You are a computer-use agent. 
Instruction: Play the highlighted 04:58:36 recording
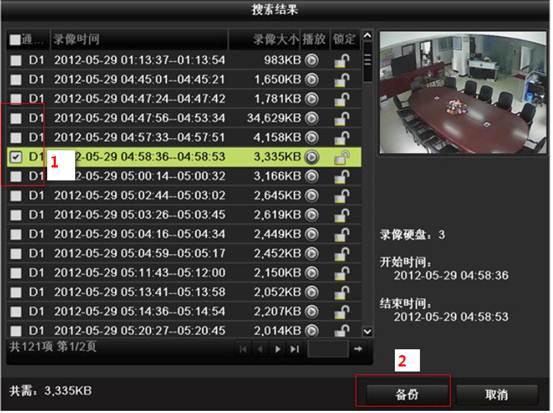[x=313, y=157]
